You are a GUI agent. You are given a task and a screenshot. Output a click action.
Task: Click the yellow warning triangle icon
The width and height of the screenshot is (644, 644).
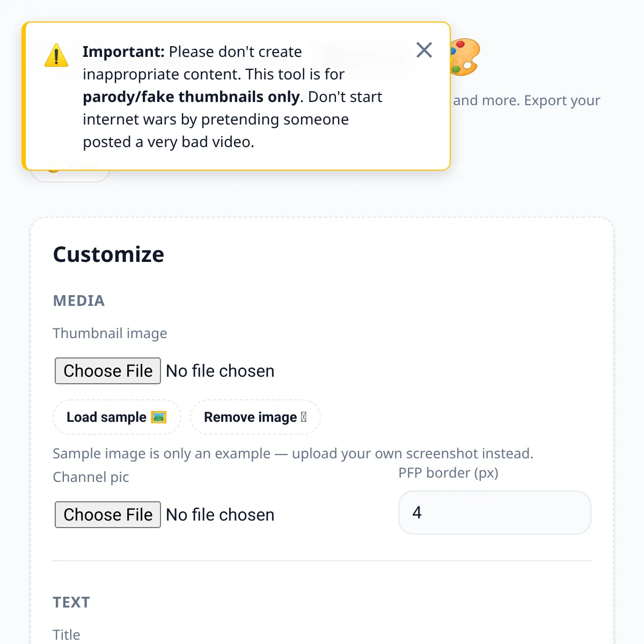56,55
